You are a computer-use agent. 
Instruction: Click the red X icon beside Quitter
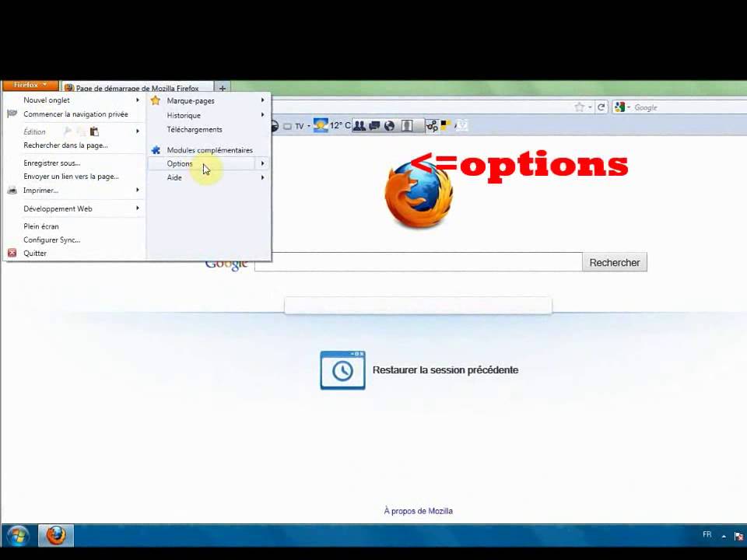[12, 253]
